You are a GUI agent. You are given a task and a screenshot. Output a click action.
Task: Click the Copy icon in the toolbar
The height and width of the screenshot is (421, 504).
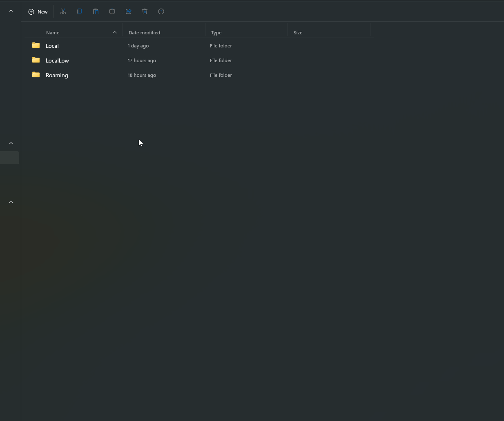[x=79, y=12]
